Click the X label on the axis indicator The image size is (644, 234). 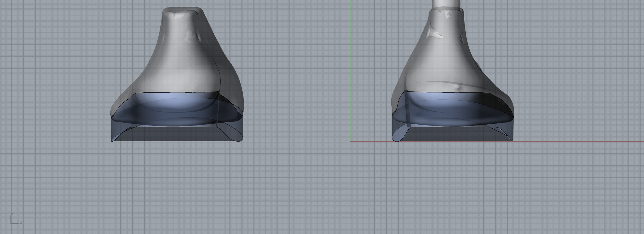coord(21,223)
